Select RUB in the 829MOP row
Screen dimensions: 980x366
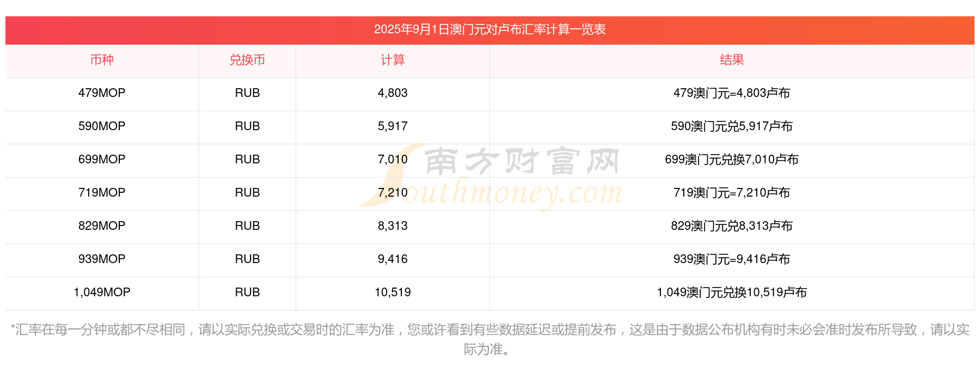247,226
